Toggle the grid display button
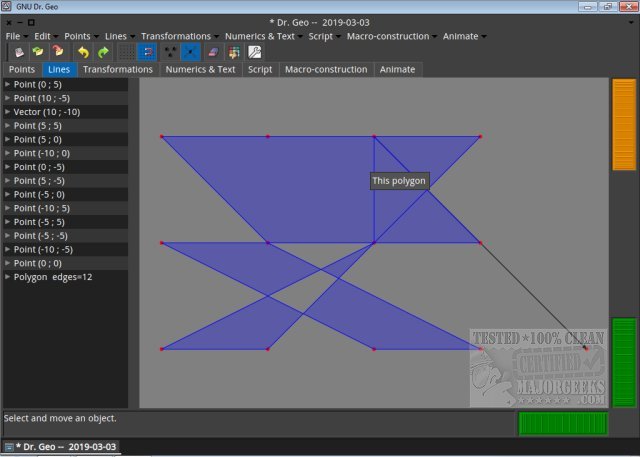The image size is (640, 457). (126, 51)
